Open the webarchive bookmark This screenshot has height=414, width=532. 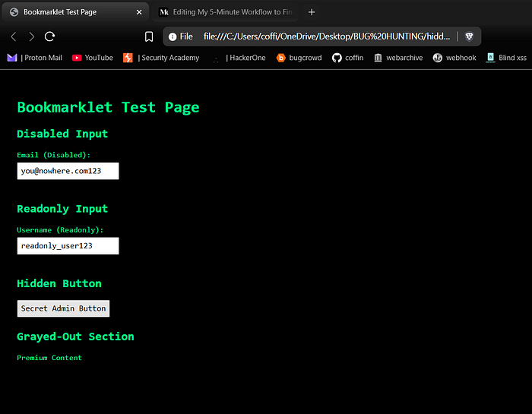[x=398, y=58]
